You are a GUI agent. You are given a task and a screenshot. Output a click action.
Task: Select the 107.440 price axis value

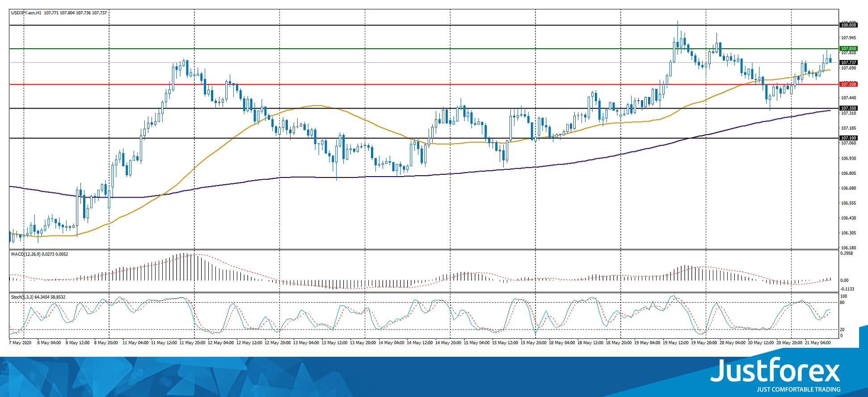(848, 97)
